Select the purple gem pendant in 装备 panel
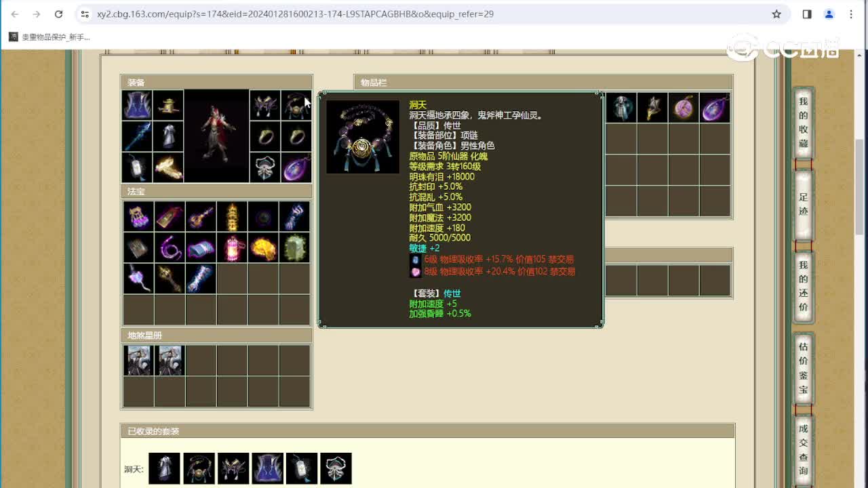 tap(296, 167)
